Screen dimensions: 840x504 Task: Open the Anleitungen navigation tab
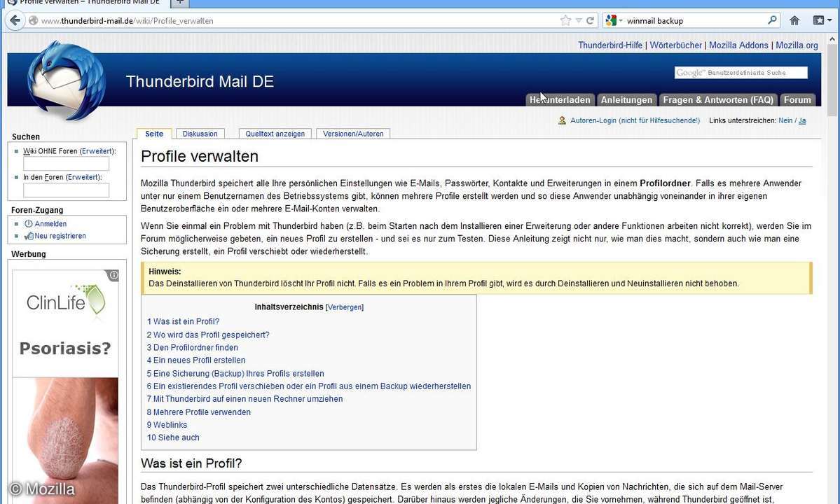point(627,100)
